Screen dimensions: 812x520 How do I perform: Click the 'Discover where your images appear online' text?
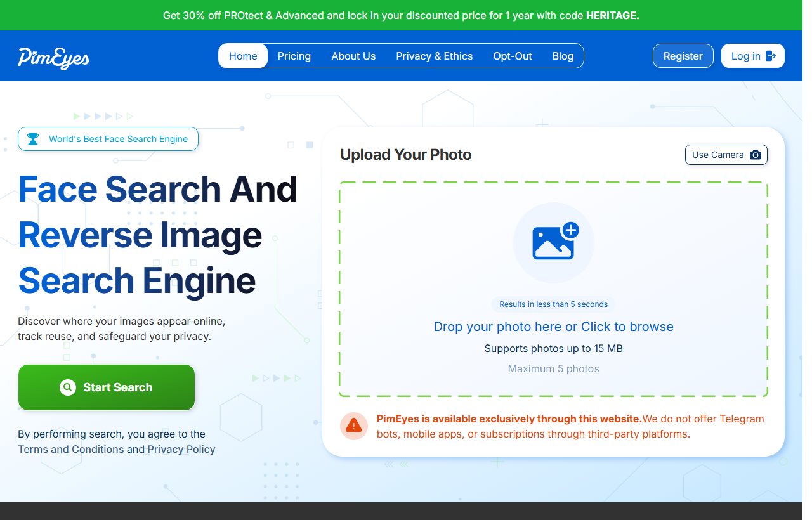[x=122, y=328]
